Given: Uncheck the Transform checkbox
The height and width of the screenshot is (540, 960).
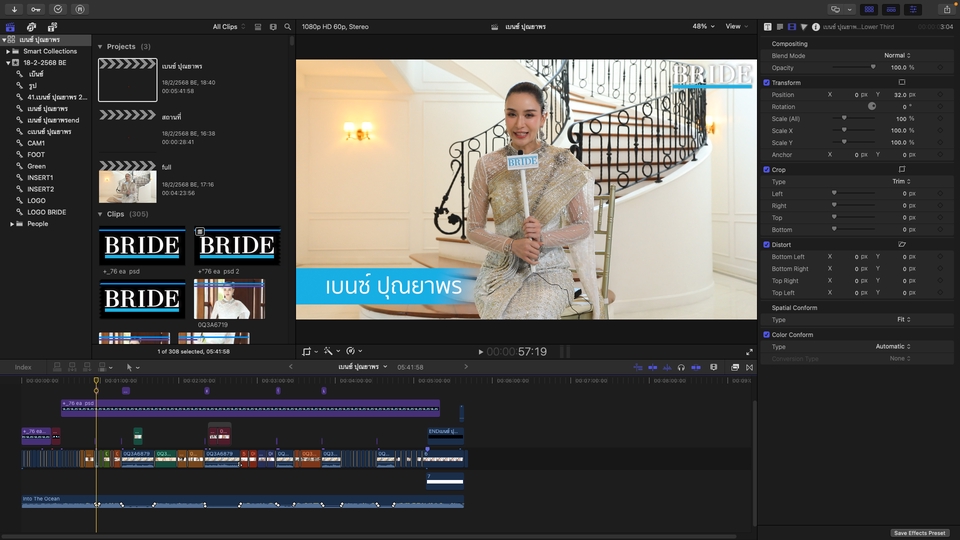Looking at the screenshot, I should [x=767, y=83].
